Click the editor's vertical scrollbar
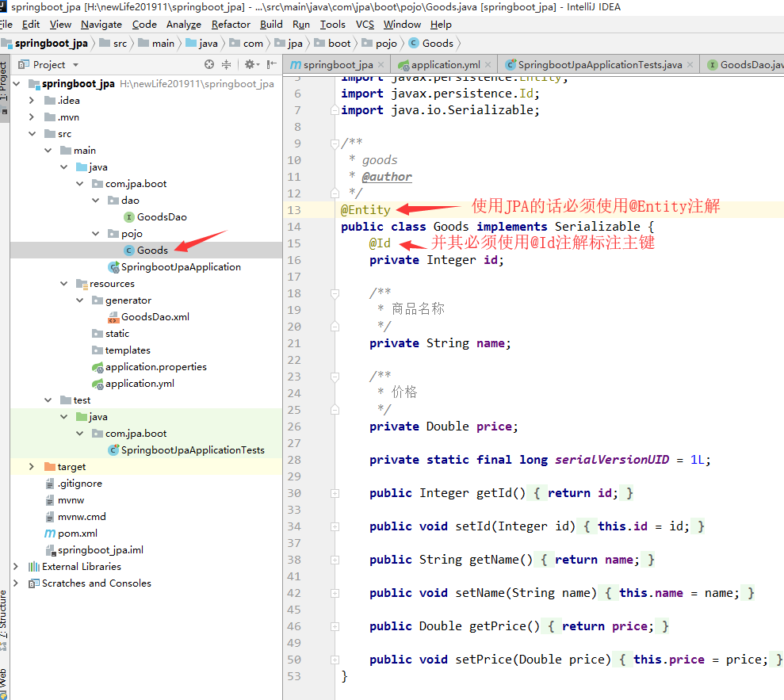 coord(780,317)
